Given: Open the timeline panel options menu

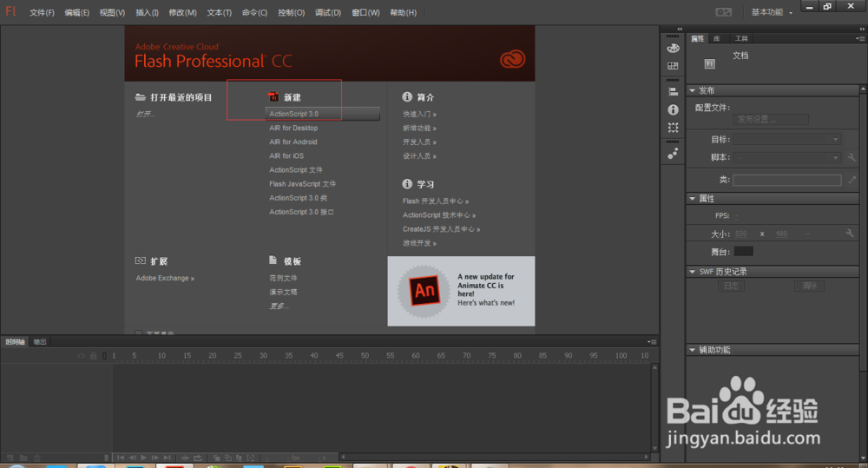Looking at the screenshot, I should click(652, 342).
